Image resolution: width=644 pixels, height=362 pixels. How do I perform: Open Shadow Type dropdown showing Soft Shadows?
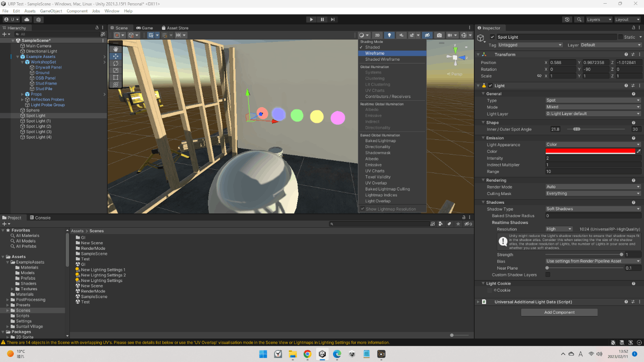592,209
